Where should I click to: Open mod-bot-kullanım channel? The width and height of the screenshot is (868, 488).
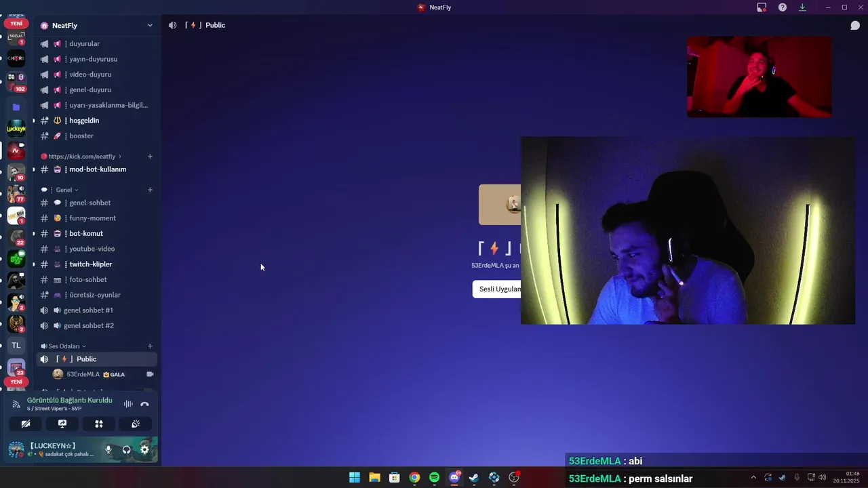pyautogui.click(x=96, y=169)
